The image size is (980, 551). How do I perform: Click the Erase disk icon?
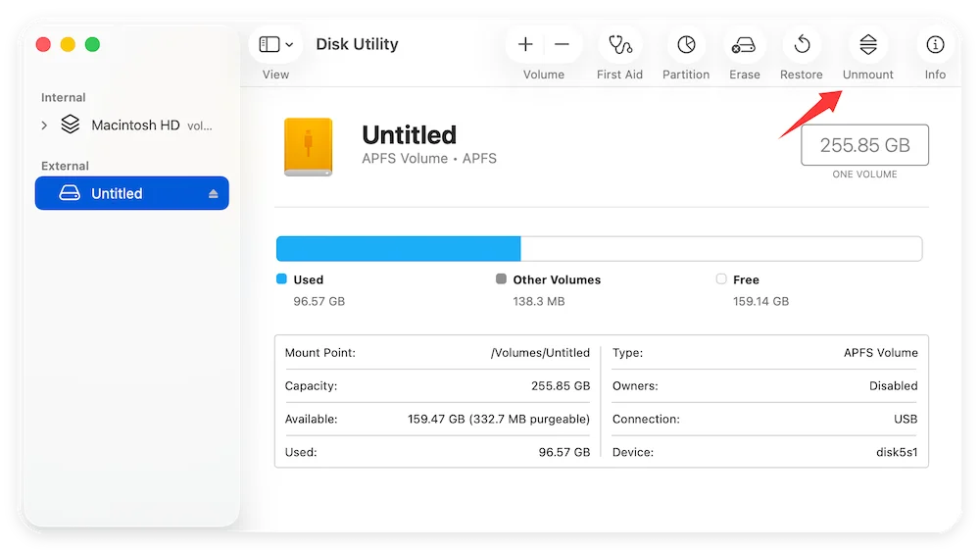point(744,45)
